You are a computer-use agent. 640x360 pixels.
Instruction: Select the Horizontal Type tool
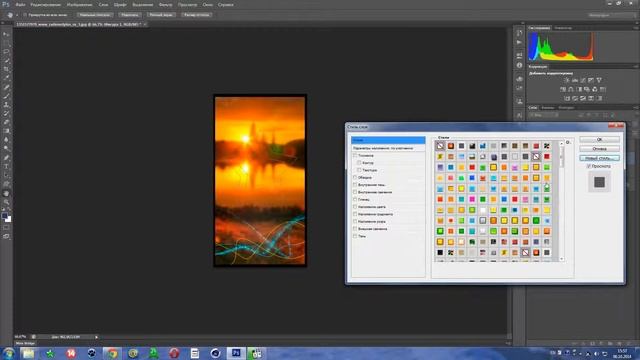pyautogui.click(x=6, y=167)
